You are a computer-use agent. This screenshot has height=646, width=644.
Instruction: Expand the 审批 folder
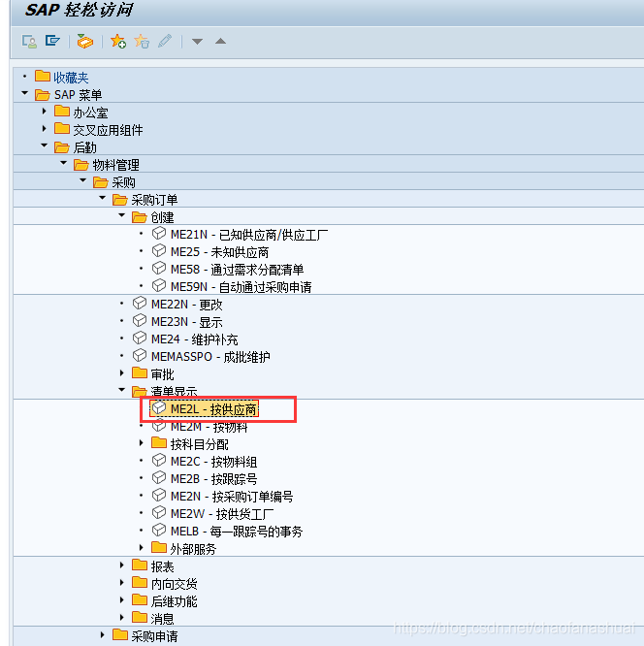121,373
